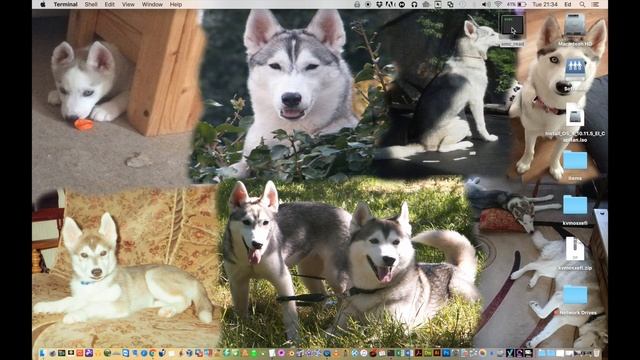This screenshot has height=360, width=640.
Task: Click the volume icon in menu bar
Action: (486, 4)
